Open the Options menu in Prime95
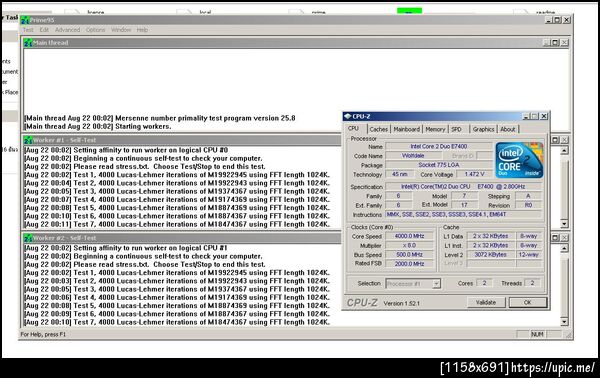The image size is (600, 378). click(95, 30)
